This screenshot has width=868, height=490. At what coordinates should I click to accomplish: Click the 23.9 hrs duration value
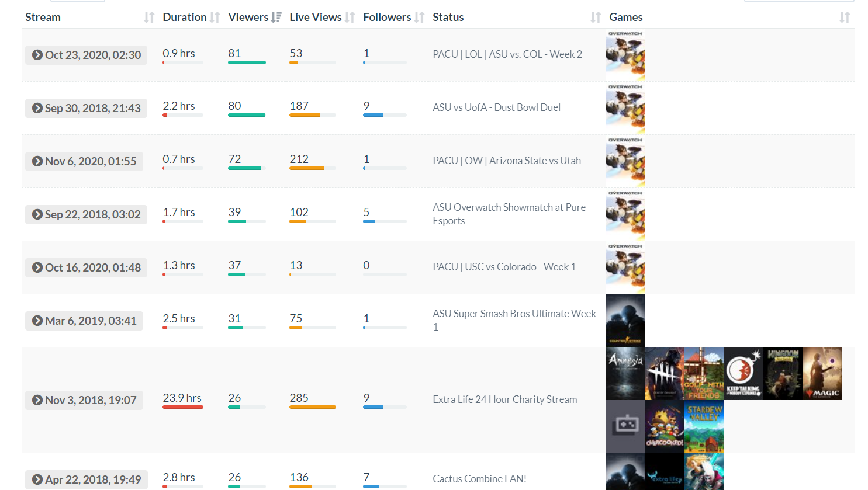point(182,398)
